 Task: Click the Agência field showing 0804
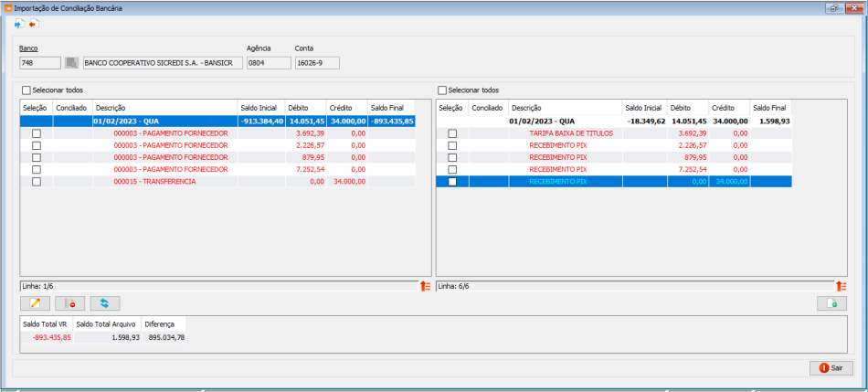click(x=269, y=63)
